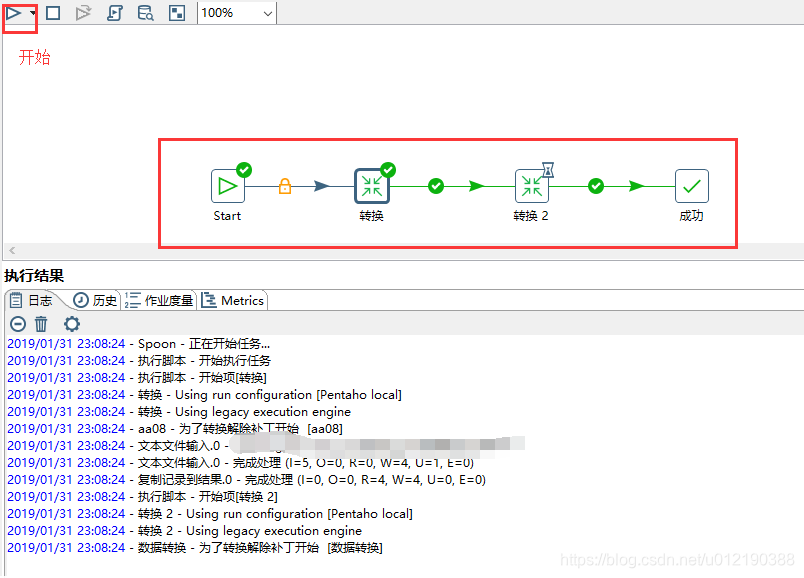
Task: Select the 转换 job entry icon
Action: pos(372,186)
